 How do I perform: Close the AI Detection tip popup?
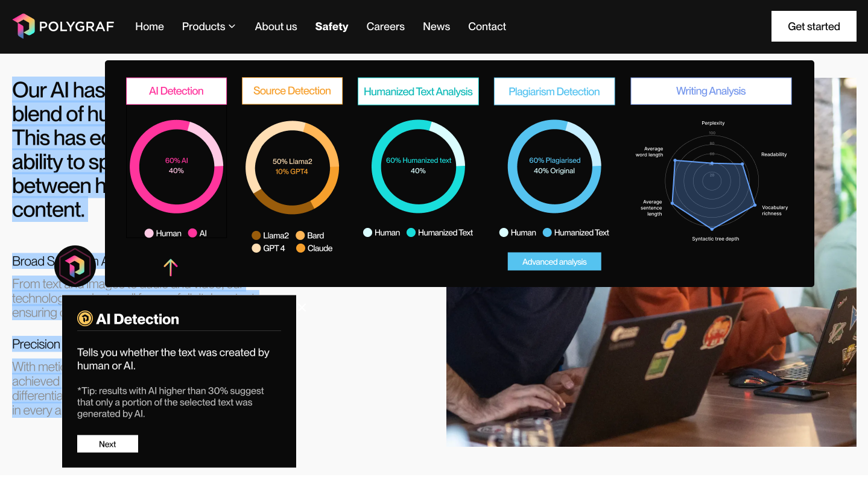pos(302,308)
